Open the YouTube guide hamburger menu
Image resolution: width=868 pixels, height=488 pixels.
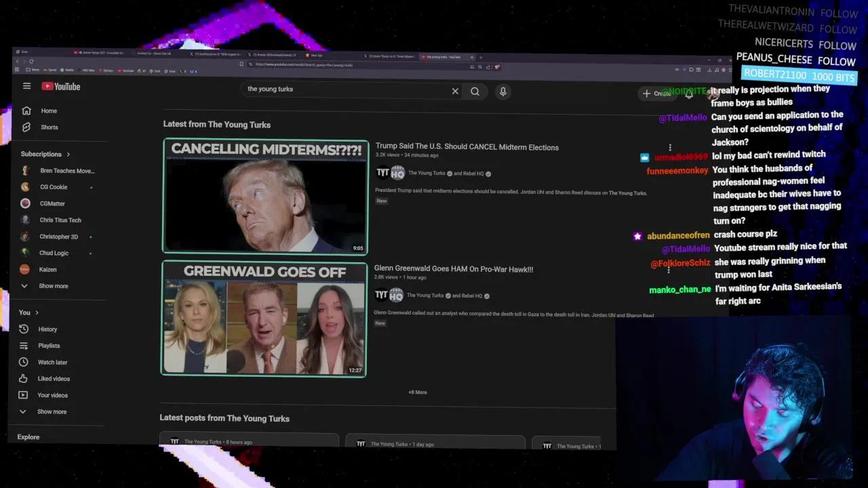(x=26, y=86)
